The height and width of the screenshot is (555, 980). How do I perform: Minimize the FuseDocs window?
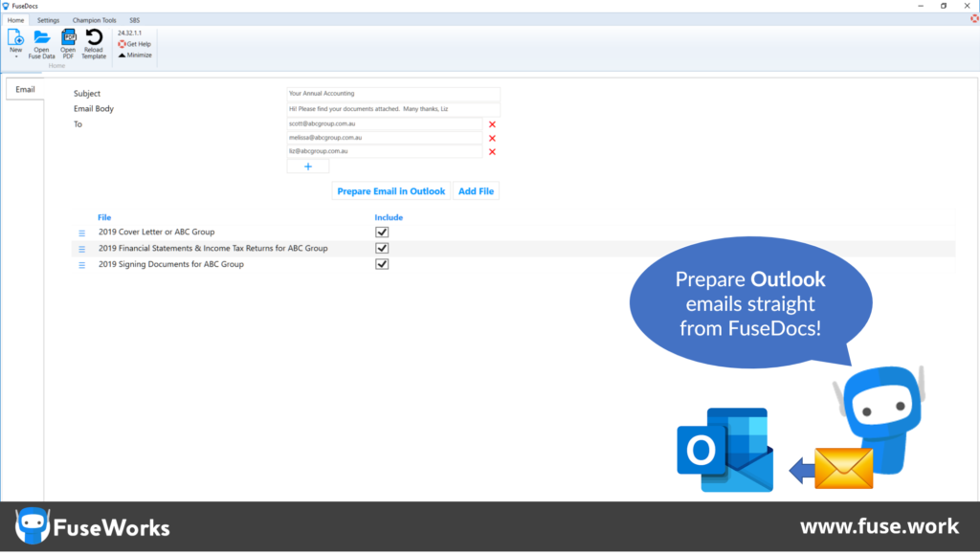point(921,6)
